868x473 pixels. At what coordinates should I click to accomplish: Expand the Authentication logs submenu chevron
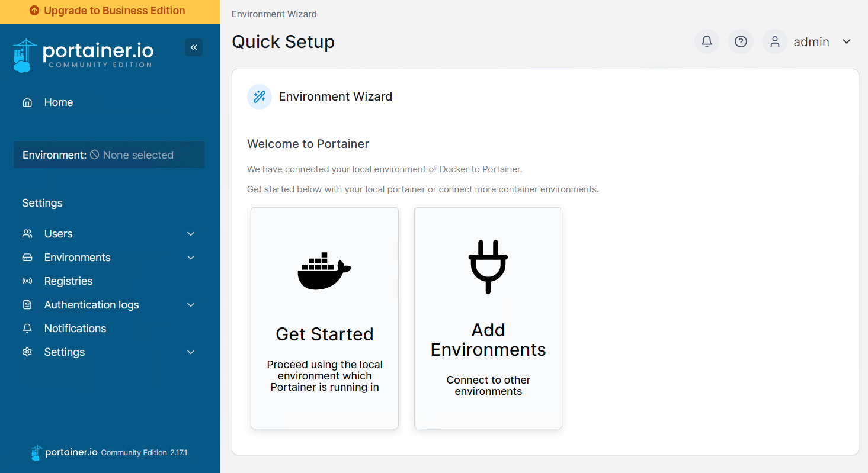point(191,305)
